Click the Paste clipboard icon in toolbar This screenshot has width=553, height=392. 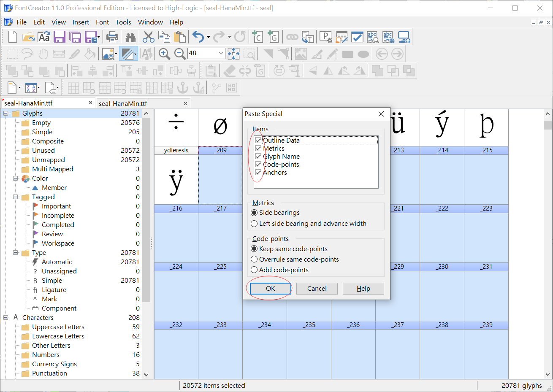(x=180, y=37)
